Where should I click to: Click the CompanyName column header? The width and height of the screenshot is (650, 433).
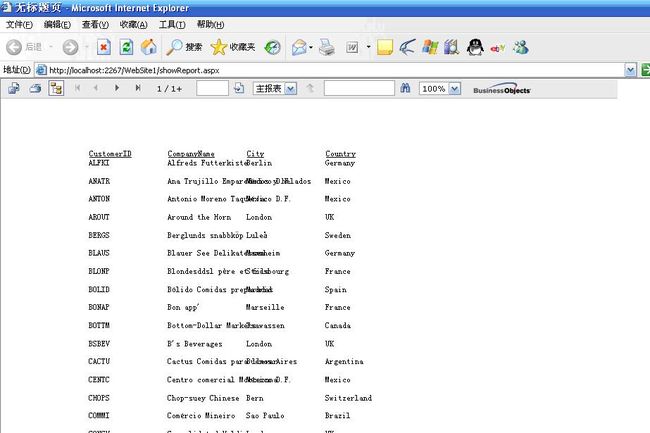(191, 154)
